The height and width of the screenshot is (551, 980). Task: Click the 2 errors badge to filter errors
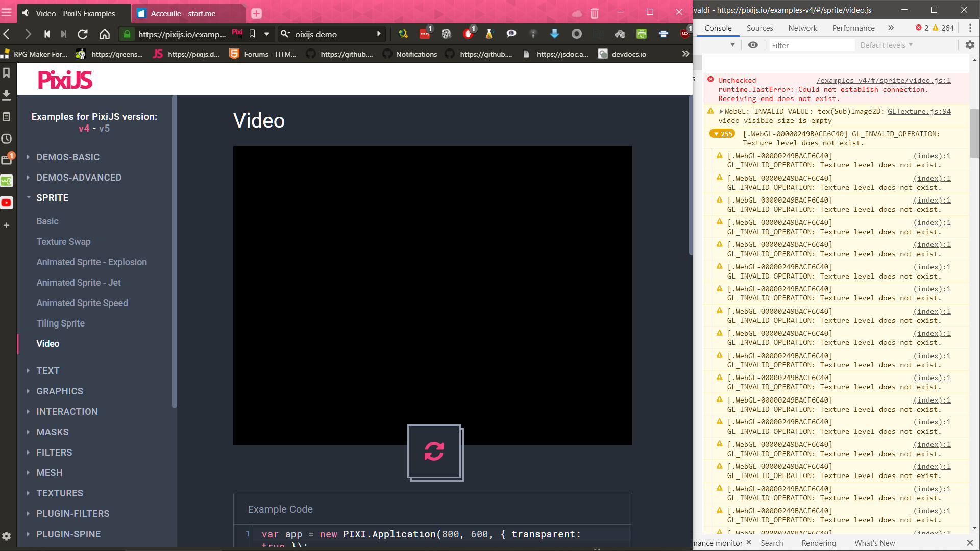[922, 28]
